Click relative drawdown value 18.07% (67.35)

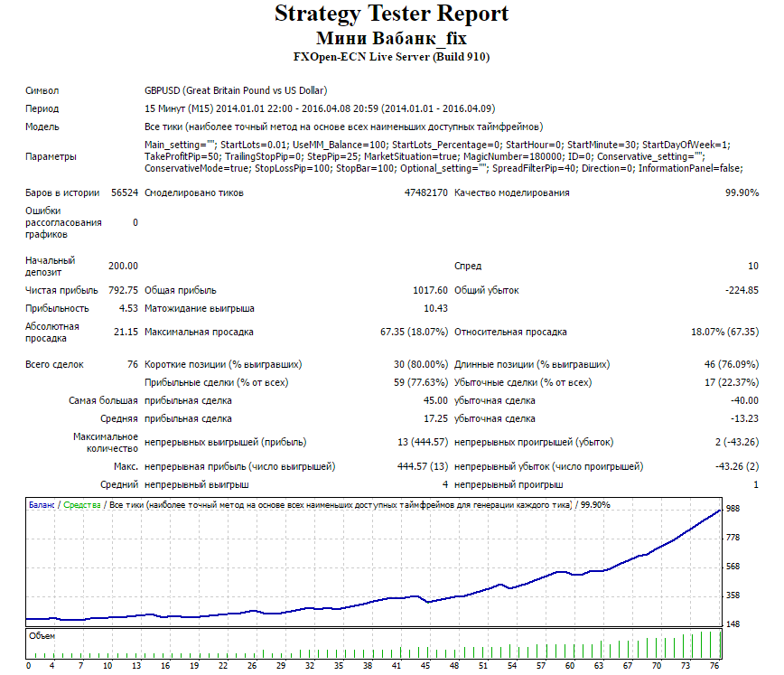point(725,332)
